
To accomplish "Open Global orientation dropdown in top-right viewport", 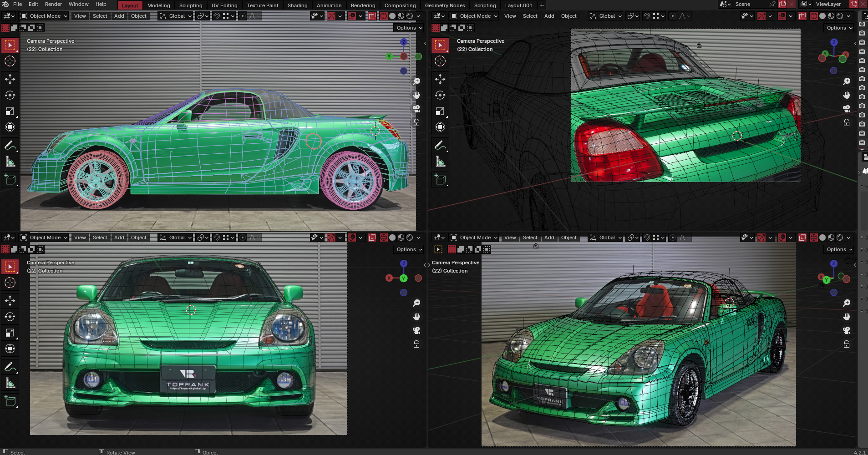I will (x=605, y=16).
